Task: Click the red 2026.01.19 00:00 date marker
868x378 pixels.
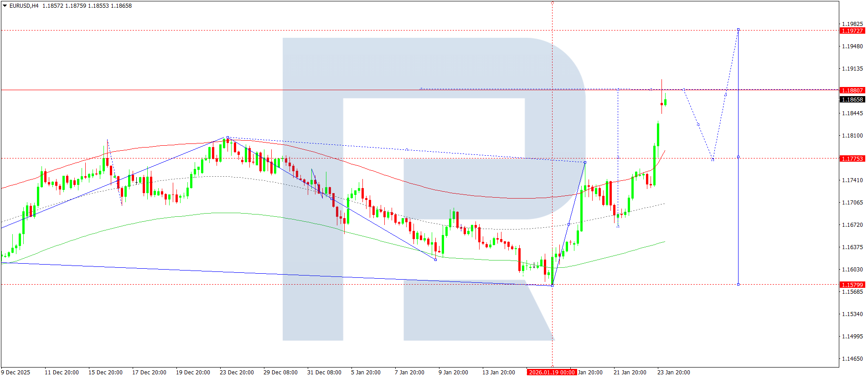Action: click(x=552, y=372)
